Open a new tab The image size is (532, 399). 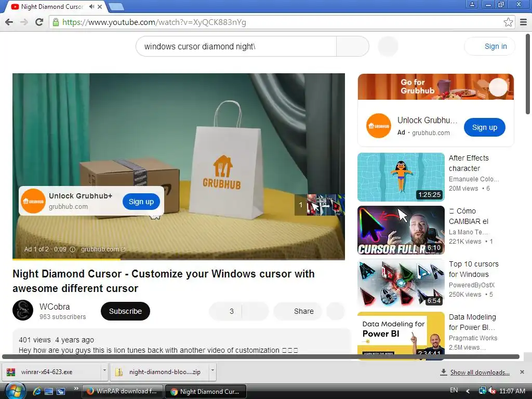116,7
